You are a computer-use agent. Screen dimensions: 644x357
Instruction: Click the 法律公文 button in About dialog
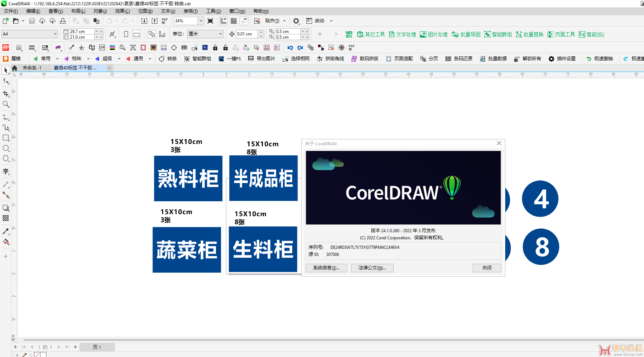(x=372, y=268)
